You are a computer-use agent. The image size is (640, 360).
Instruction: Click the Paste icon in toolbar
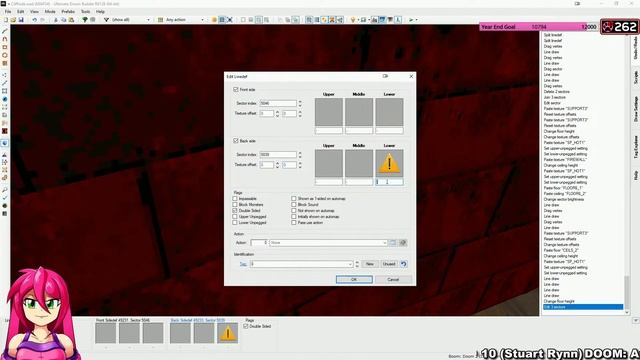71,20
